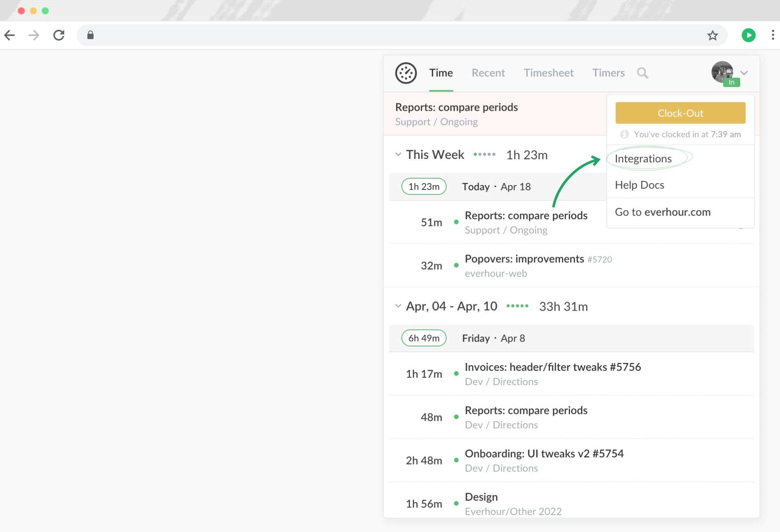
Task: Toggle the timer on Popovers: improvements entry
Action: pyautogui.click(x=456, y=266)
